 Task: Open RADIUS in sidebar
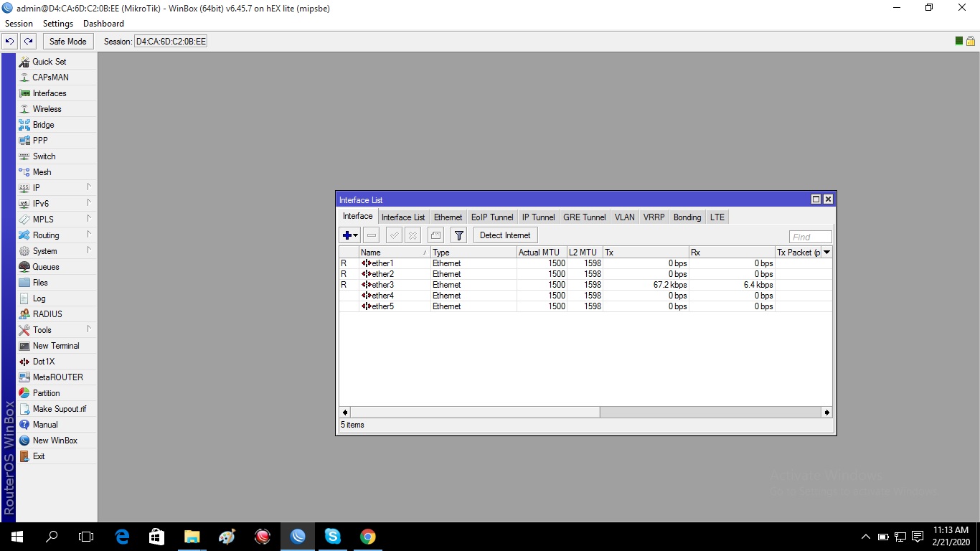coord(56,314)
